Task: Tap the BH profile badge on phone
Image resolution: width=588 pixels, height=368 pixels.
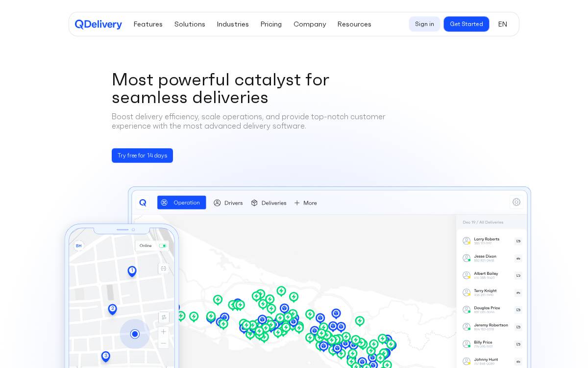Action: click(79, 246)
